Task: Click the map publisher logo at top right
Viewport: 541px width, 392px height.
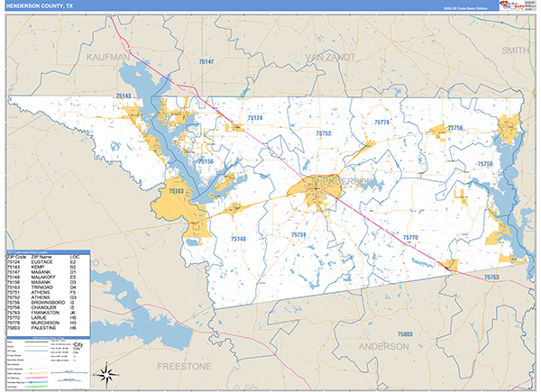Action: click(511, 5)
